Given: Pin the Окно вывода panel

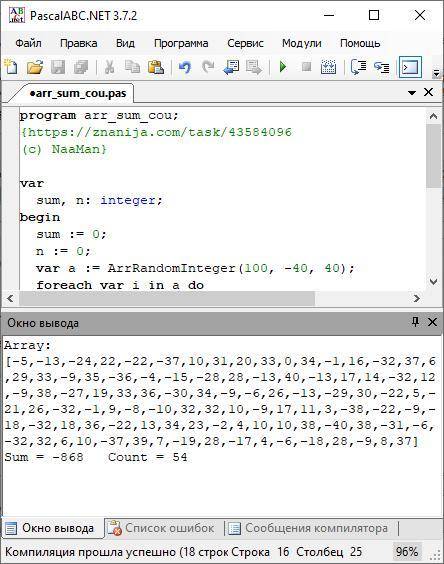Looking at the screenshot, I should 415,322.
